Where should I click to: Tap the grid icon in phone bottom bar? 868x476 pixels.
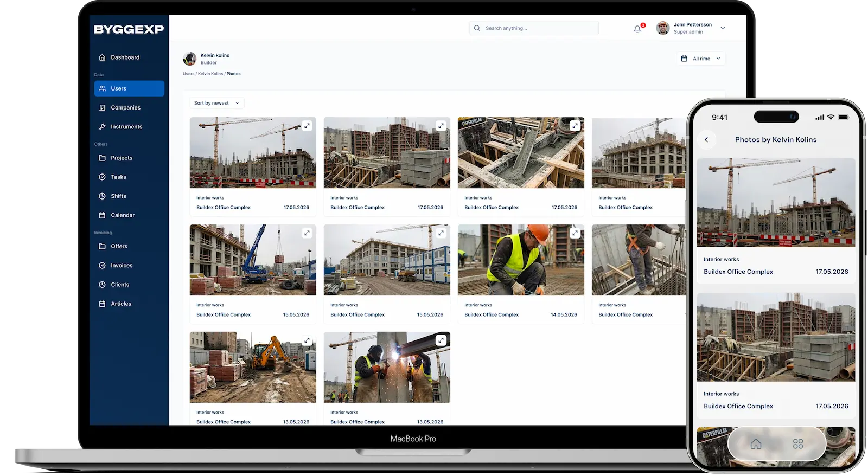798,445
